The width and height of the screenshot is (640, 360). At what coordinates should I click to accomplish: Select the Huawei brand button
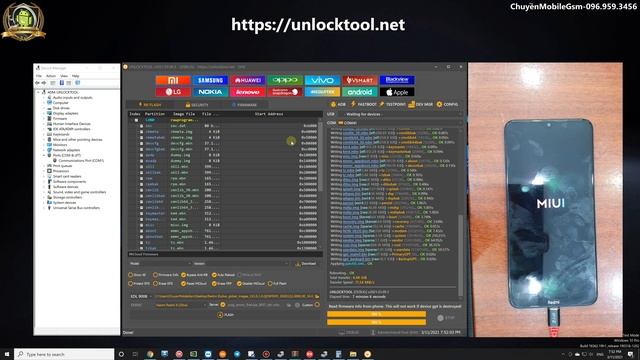tap(247, 80)
